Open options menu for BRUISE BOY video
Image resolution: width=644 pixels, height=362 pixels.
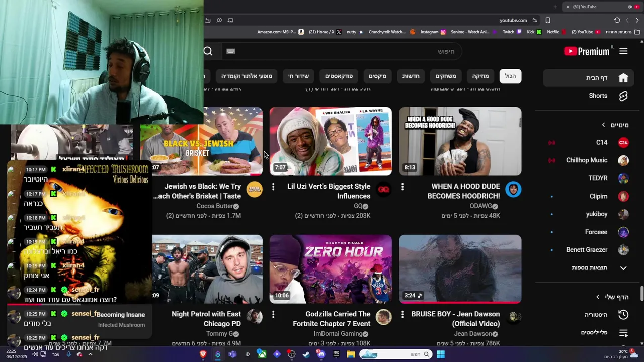pos(403,314)
